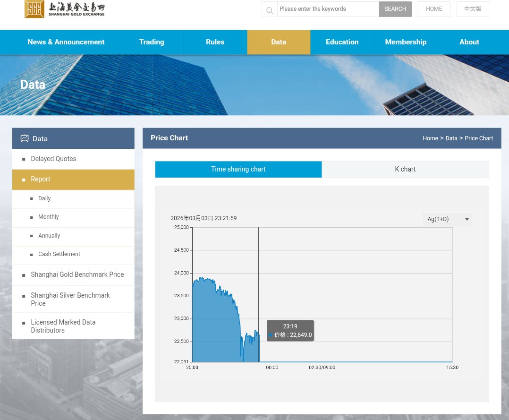Switch site language to 中文版
The width and height of the screenshot is (509, 420).
(472, 9)
